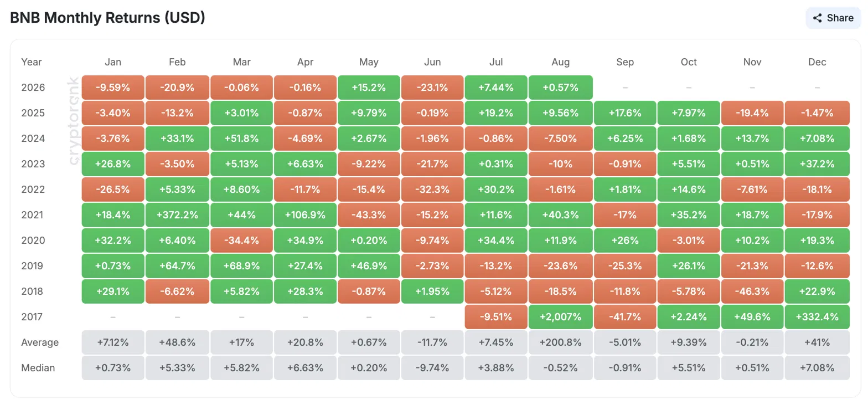Image resolution: width=868 pixels, height=404 pixels.
Task: Click the June 2026 -23.1% cell
Action: point(432,88)
